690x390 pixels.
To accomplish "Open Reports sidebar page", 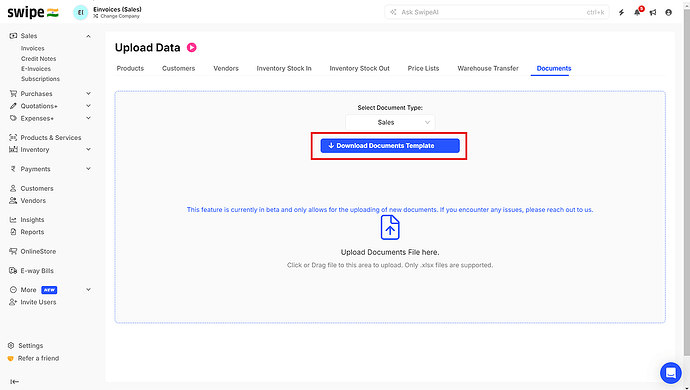I will (32, 232).
